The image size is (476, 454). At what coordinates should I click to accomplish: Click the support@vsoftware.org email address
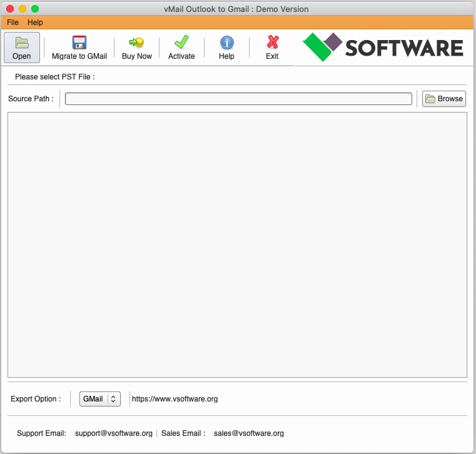pyautogui.click(x=114, y=433)
